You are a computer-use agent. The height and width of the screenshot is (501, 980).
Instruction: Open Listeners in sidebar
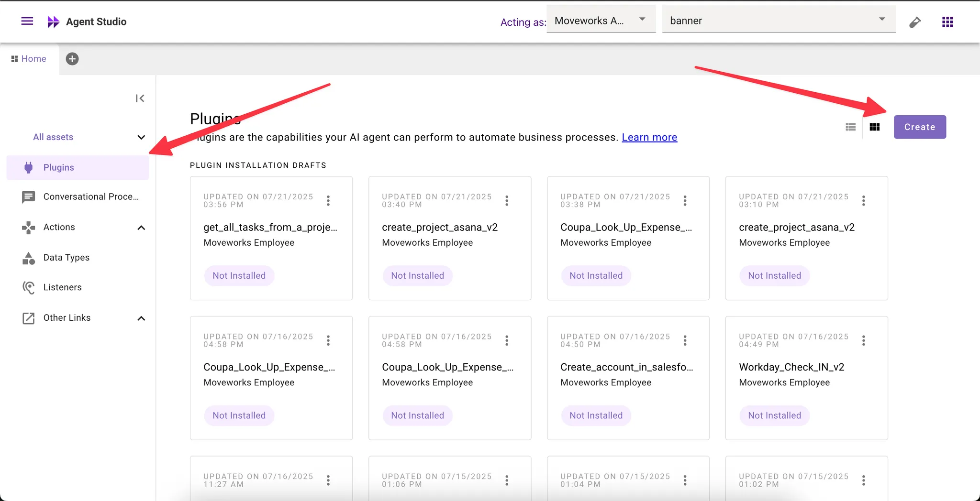pyautogui.click(x=63, y=287)
